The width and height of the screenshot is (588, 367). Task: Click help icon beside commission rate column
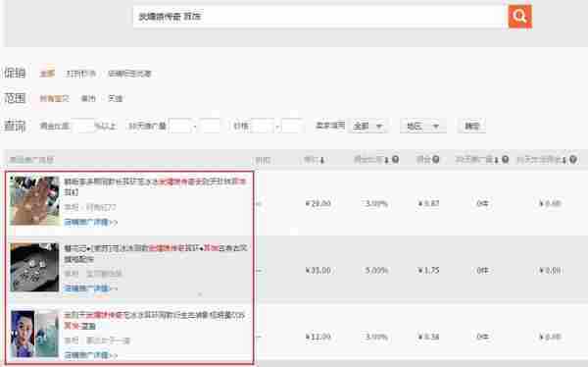[395, 160]
